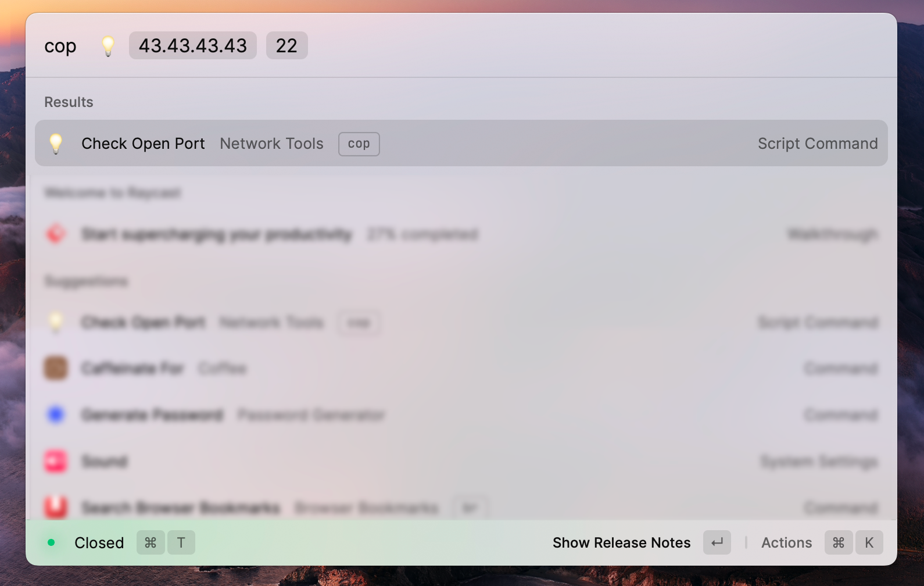Screen dimensions: 924x586
Task: Select the Check Open Port result
Action: 143,144
